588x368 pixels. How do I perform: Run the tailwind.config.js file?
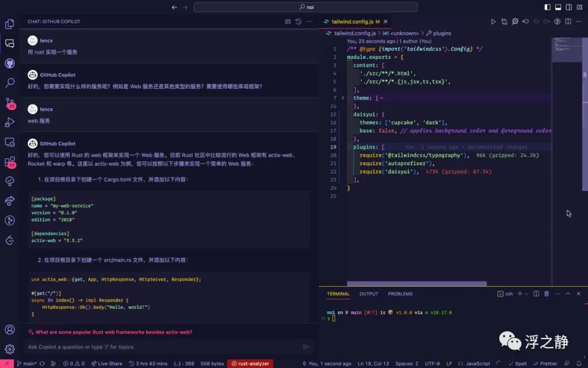point(493,21)
